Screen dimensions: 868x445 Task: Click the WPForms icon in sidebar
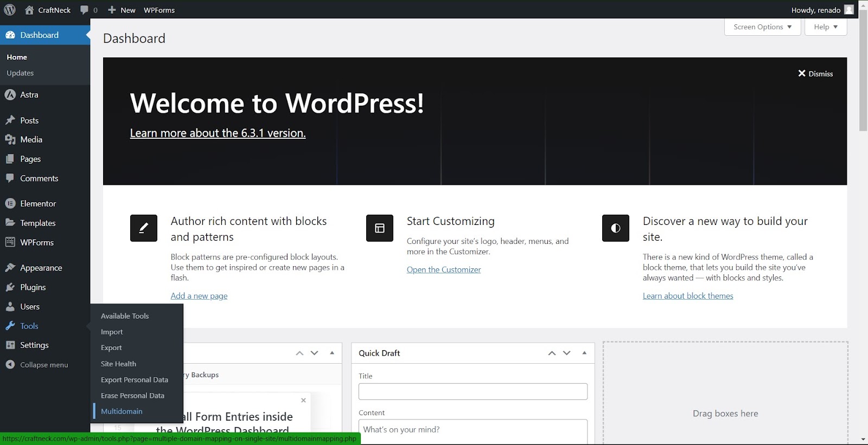[x=10, y=242]
